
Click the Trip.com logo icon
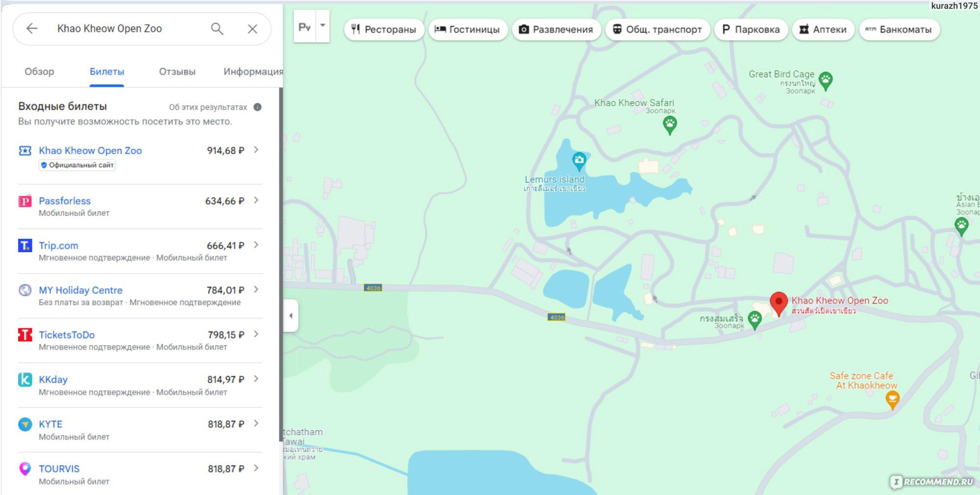25,245
